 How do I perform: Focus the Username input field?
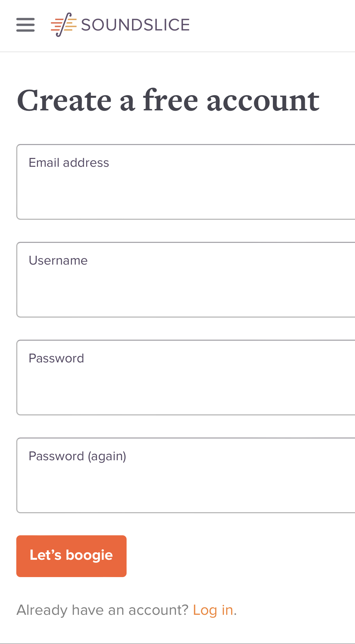point(186,280)
